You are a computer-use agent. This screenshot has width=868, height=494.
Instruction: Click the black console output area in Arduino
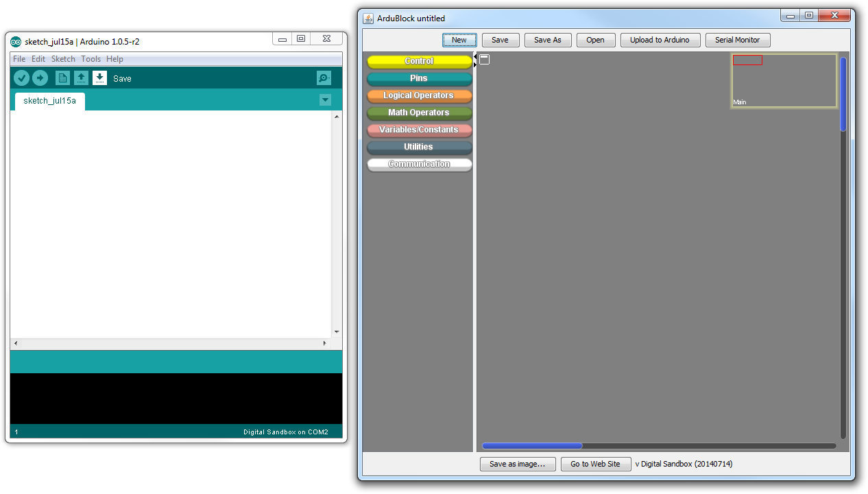176,399
